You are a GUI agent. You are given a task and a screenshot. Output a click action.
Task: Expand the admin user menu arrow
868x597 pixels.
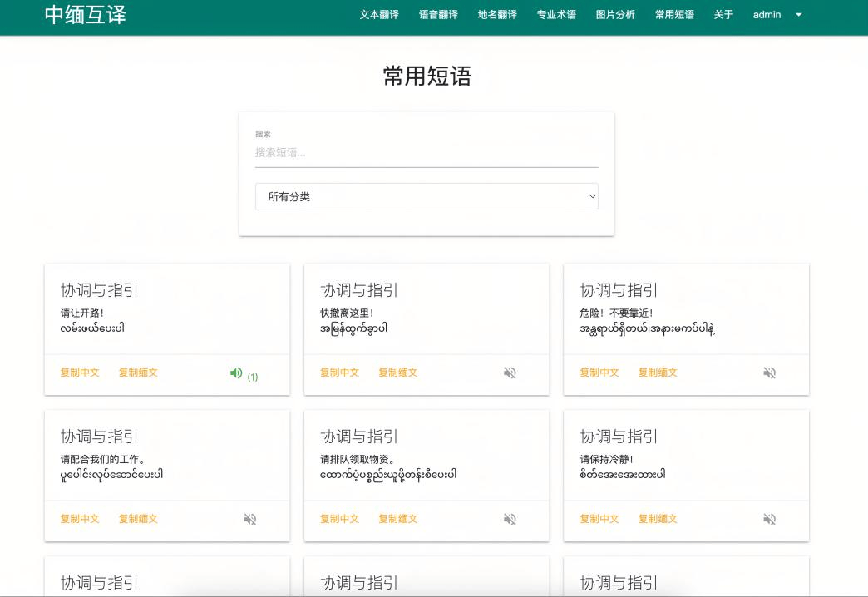click(799, 15)
